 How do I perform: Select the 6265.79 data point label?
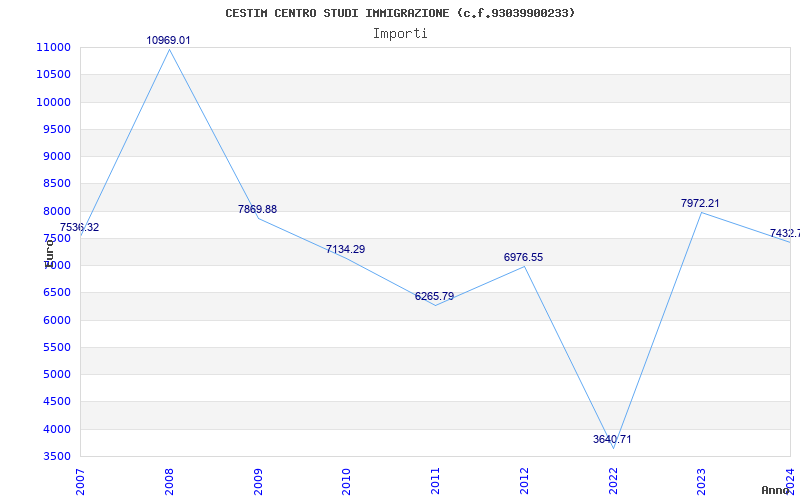(x=434, y=296)
